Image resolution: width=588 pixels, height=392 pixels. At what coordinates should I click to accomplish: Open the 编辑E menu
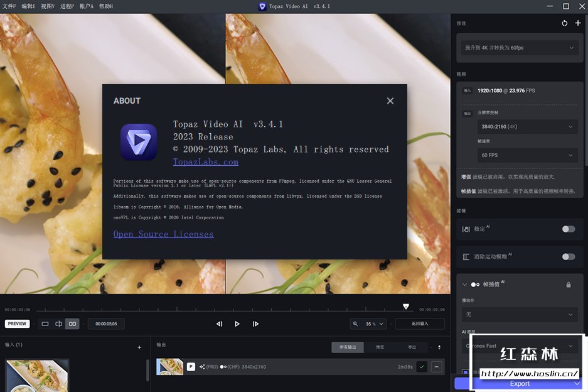(x=28, y=6)
